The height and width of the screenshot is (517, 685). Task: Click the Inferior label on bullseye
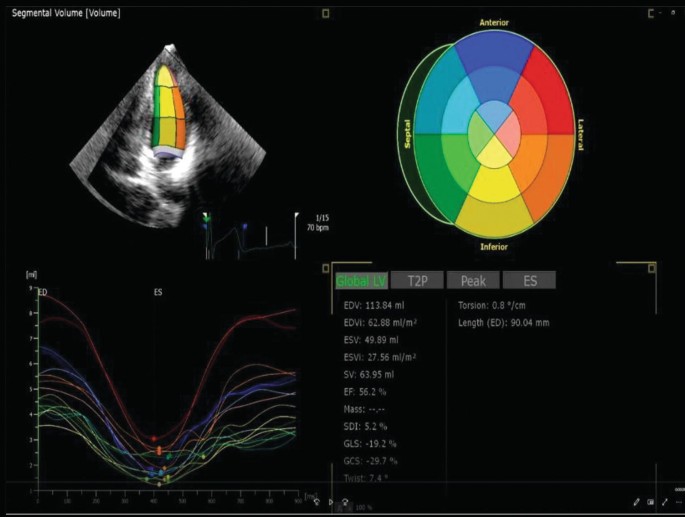pos(494,247)
